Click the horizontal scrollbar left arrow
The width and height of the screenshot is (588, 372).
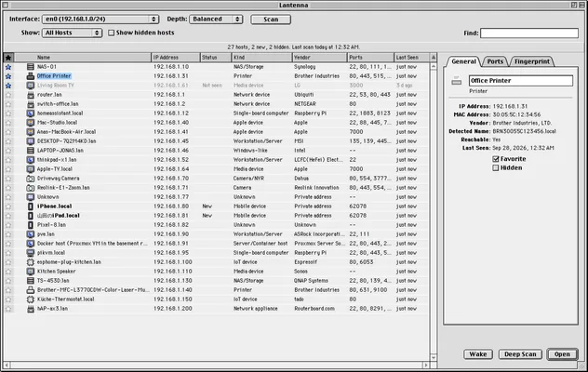(x=7, y=365)
